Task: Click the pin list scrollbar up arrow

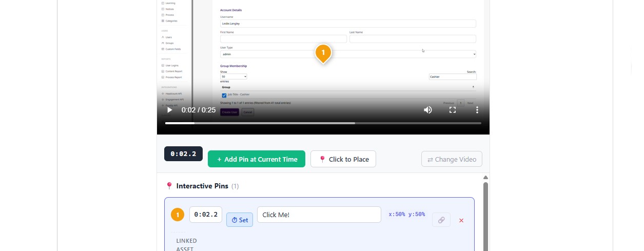Action: [485, 178]
